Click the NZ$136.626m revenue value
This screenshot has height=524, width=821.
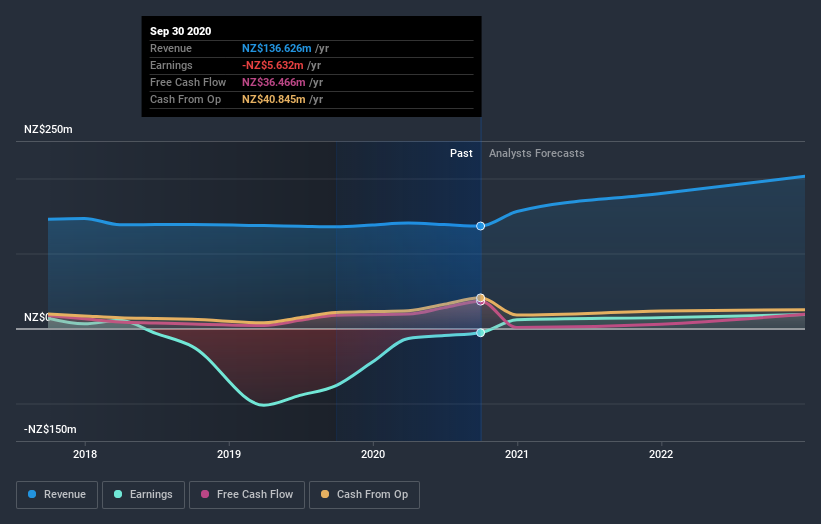pyautogui.click(x=276, y=48)
